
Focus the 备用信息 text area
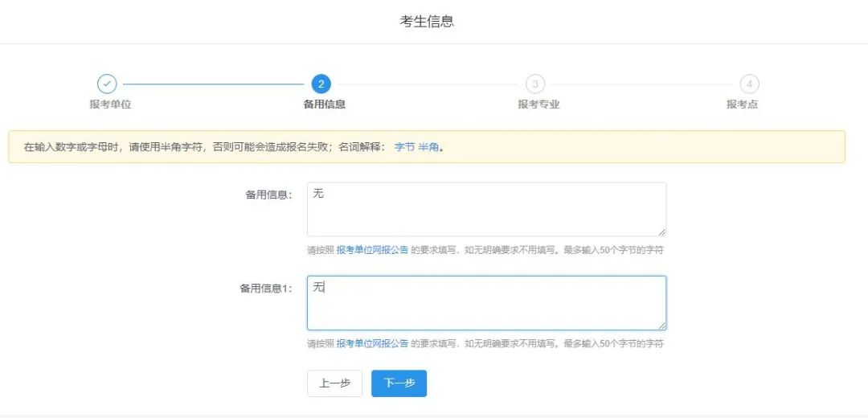[485, 209]
